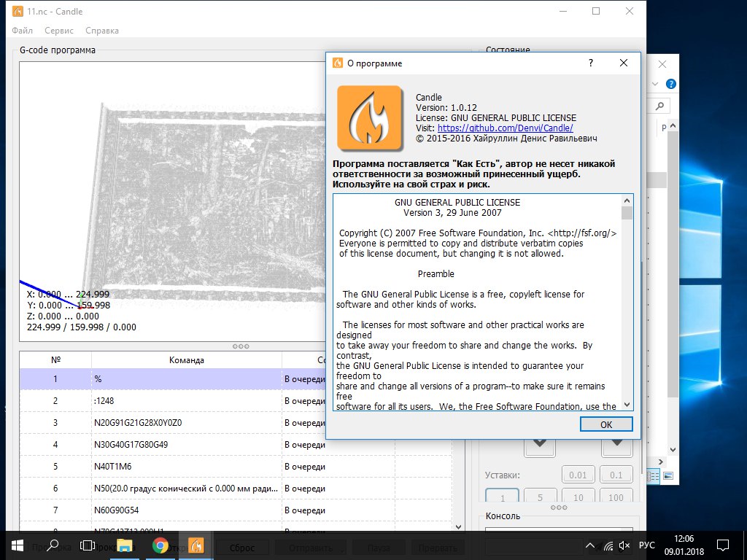This screenshot has width=747, height=560.
Task: Close the О программе dialog
Action: point(624,63)
